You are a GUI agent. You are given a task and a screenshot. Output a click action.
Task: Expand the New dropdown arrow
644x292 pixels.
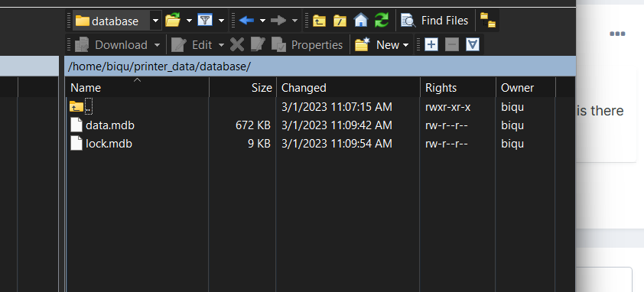point(406,45)
